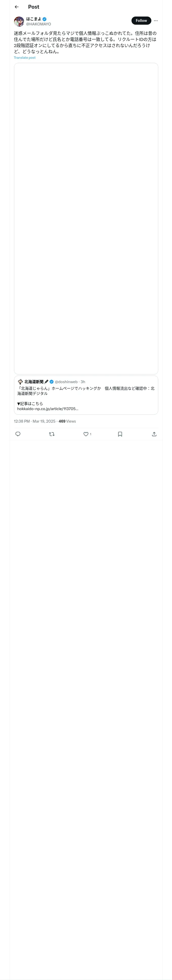Click the 469 Views count
This screenshot has width=172, height=980.
67,421
